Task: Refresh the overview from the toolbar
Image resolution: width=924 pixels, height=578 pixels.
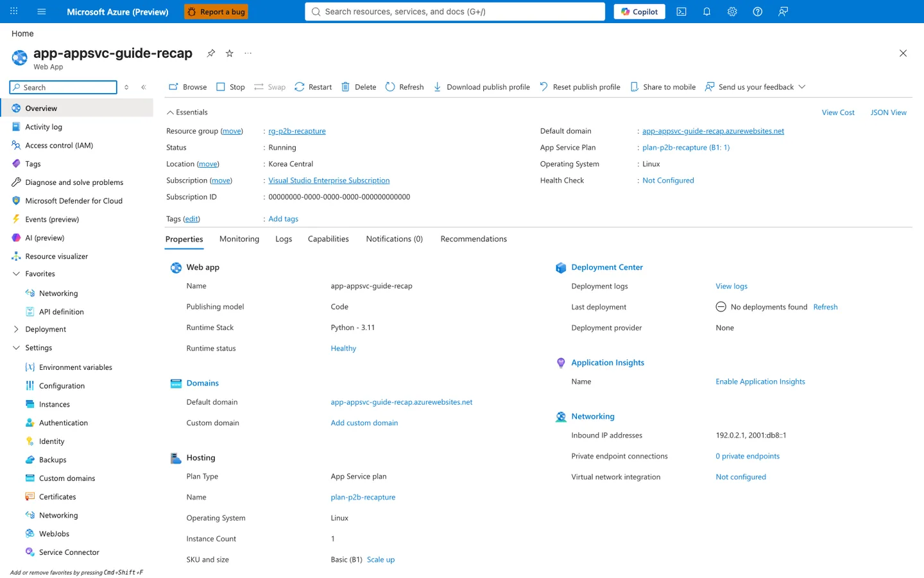Action: tap(404, 87)
